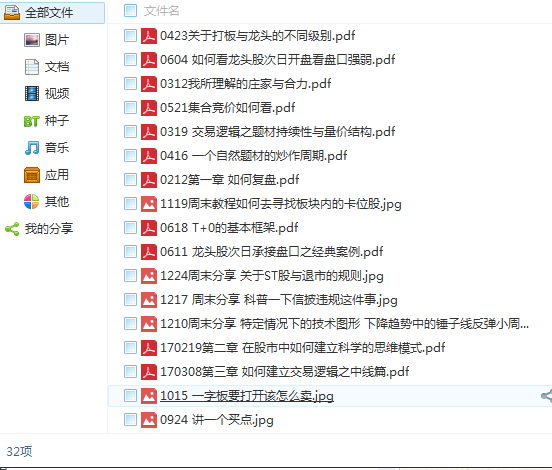The width and height of the screenshot is (552, 470).
Task: Open 170219第二章 在股市中如何建立科学的思维模式.pdf
Action: 302,348
